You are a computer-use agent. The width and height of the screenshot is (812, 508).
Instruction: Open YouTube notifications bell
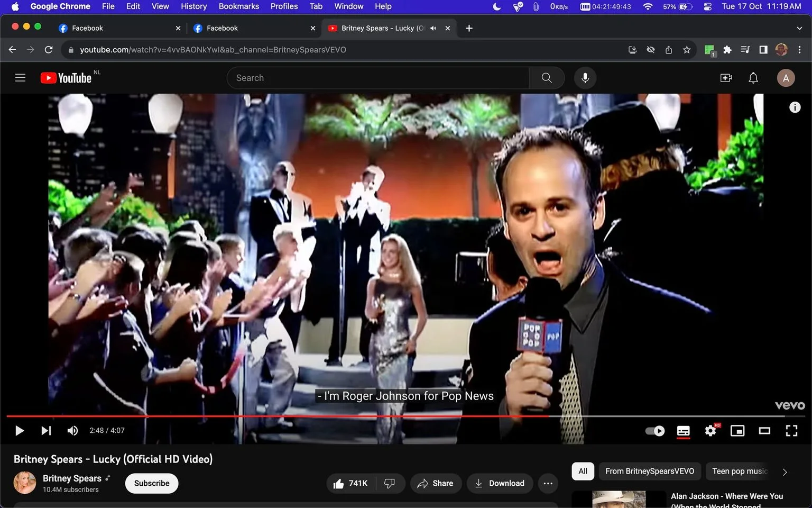(753, 78)
